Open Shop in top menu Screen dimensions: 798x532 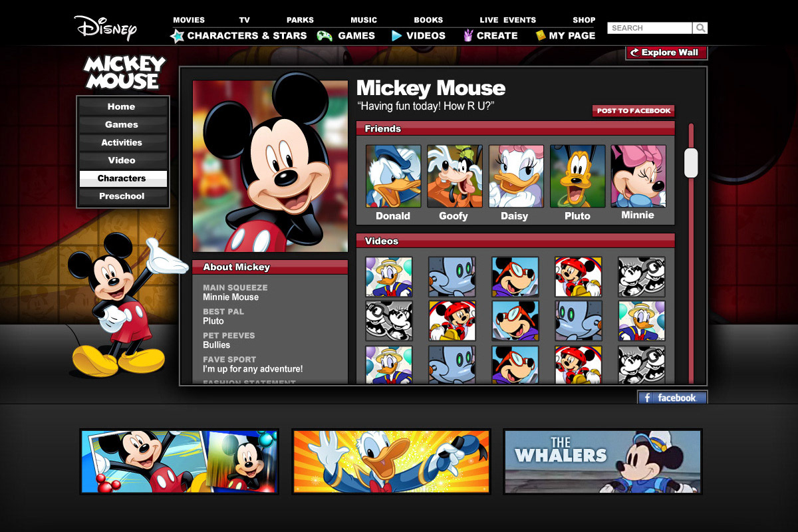(584, 20)
